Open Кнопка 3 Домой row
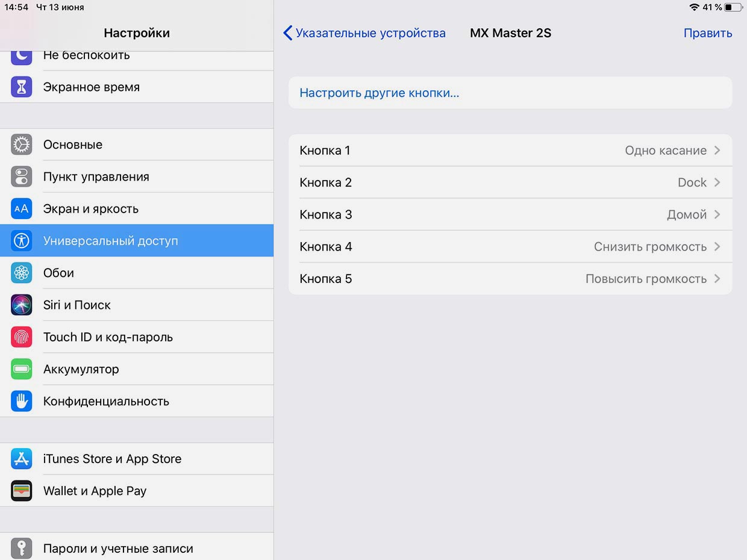This screenshot has width=747, height=560. tap(510, 215)
